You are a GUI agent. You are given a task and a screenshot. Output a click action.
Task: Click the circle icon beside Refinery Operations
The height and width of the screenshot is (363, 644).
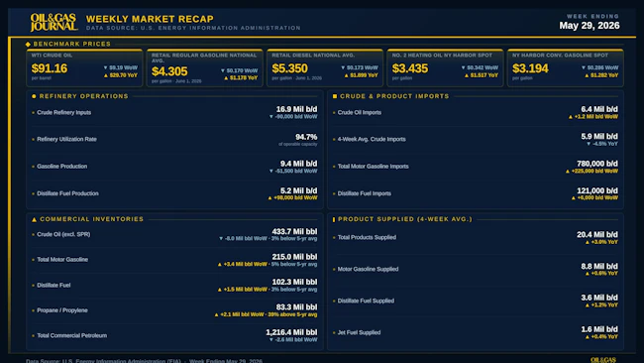pyautogui.click(x=34, y=96)
